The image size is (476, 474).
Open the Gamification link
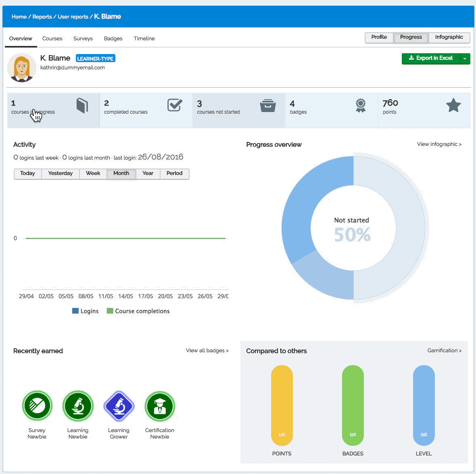(445, 351)
